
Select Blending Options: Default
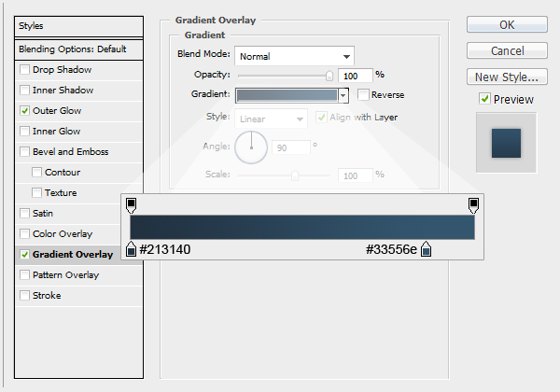[78, 49]
